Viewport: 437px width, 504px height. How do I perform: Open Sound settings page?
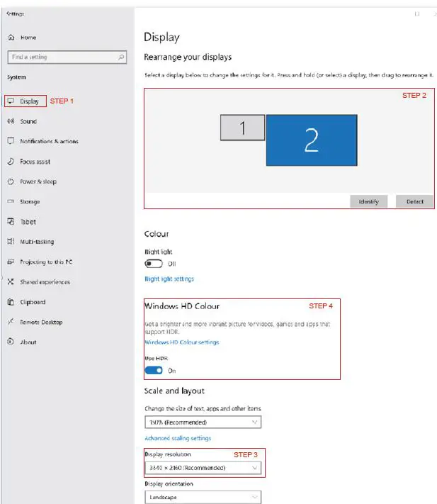28,121
